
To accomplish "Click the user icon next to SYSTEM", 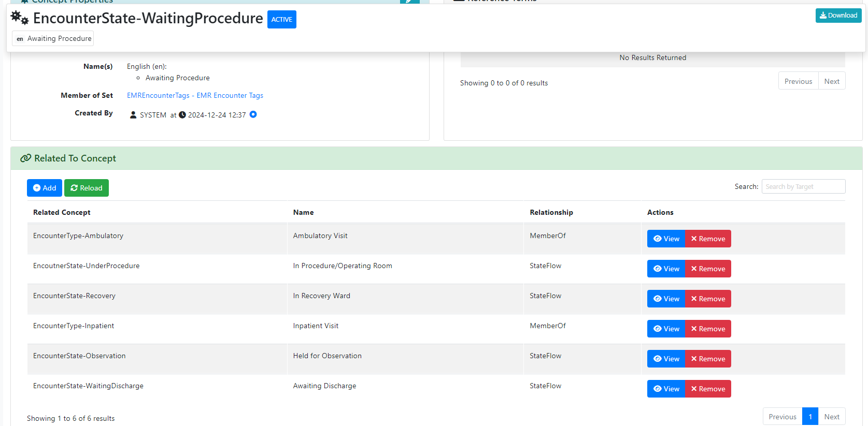I will (x=133, y=115).
